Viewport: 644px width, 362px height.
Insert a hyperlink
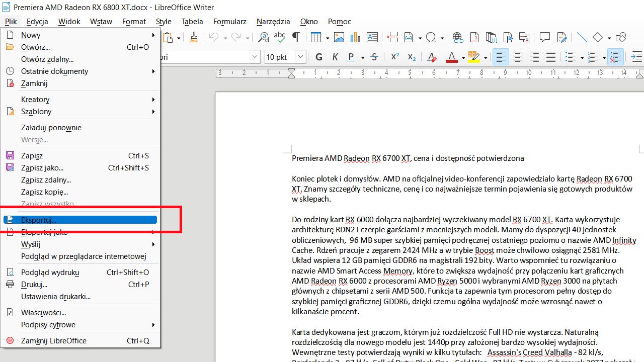(457, 37)
